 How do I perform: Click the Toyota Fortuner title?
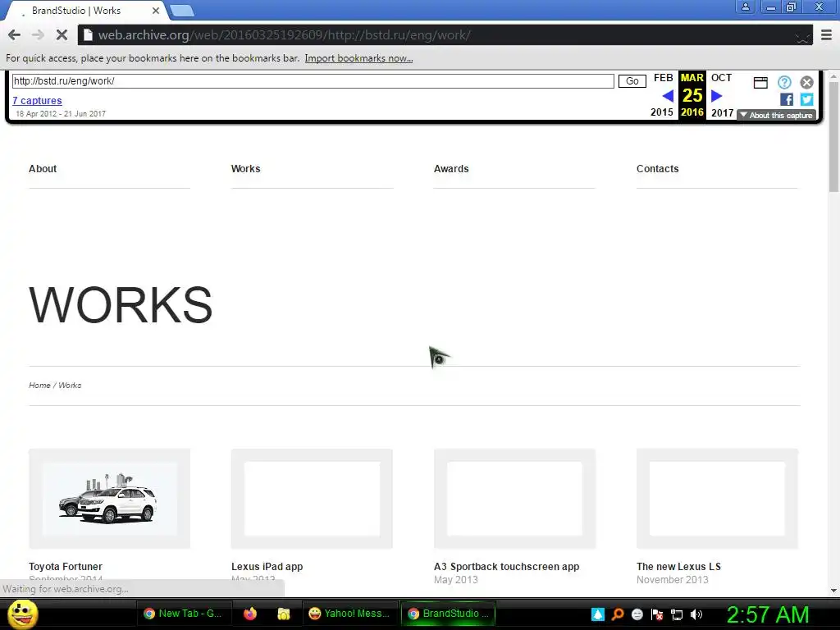click(66, 567)
